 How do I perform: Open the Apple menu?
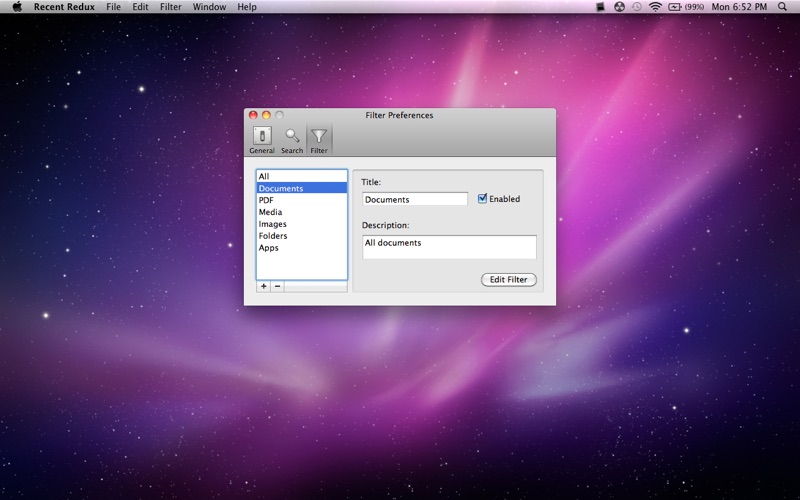[x=17, y=7]
